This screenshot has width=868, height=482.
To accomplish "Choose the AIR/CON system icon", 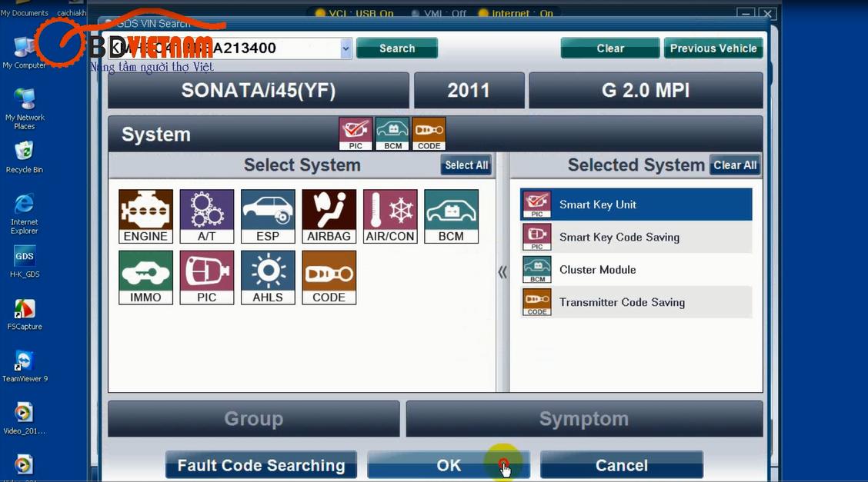I will (x=390, y=216).
